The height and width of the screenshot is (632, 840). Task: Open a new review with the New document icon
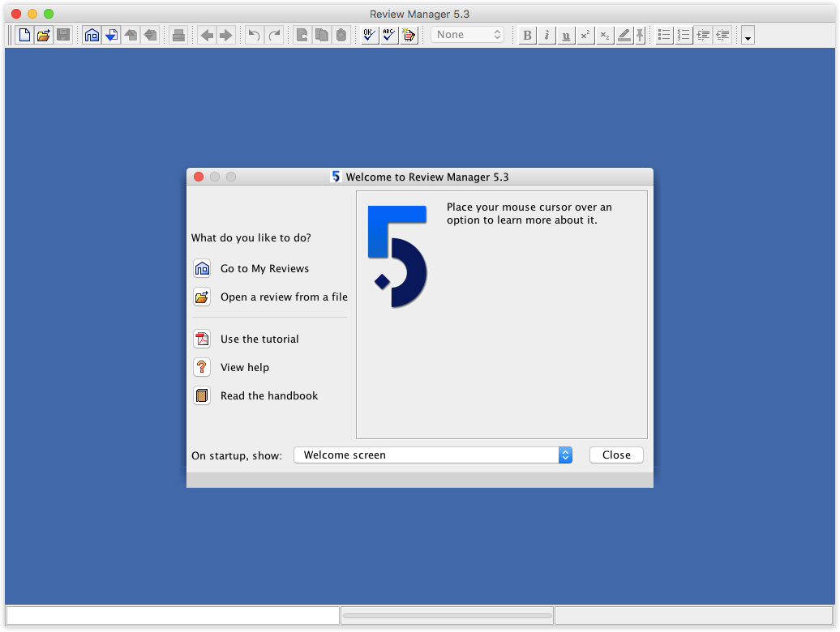[24, 35]
